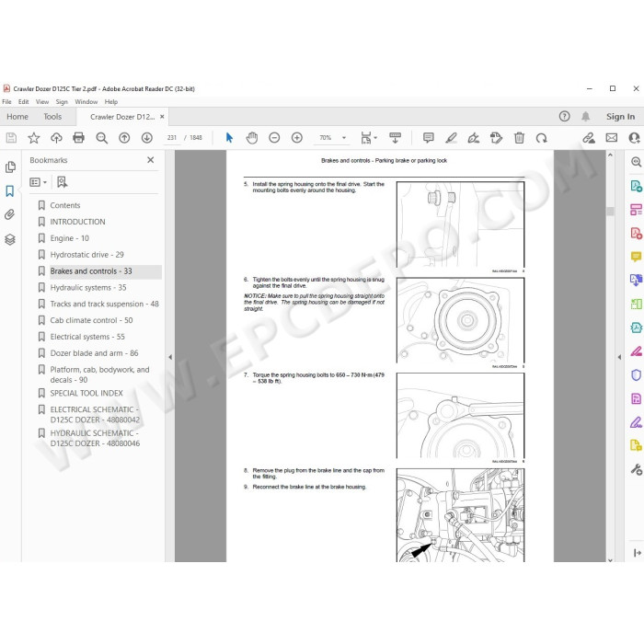This screenshot has width=644, height=644.
Task: Open notifications bell
Action: click(586, 116)
